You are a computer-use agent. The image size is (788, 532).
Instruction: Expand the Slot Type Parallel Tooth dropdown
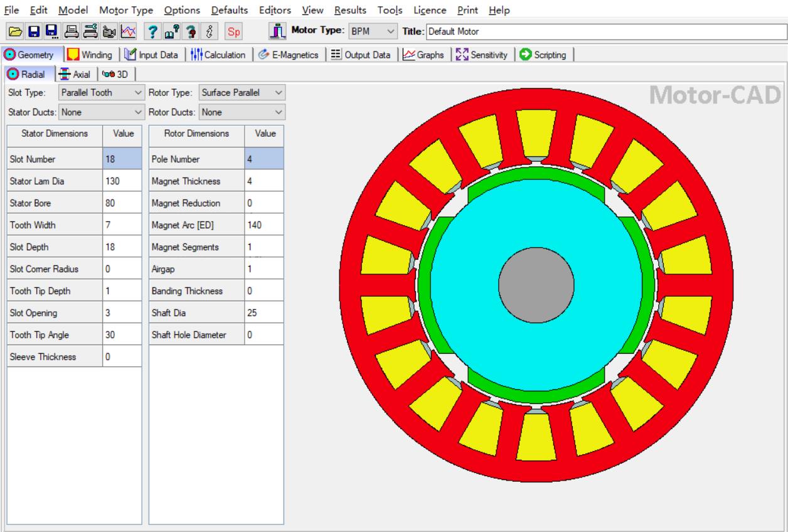tap(100, 93)
